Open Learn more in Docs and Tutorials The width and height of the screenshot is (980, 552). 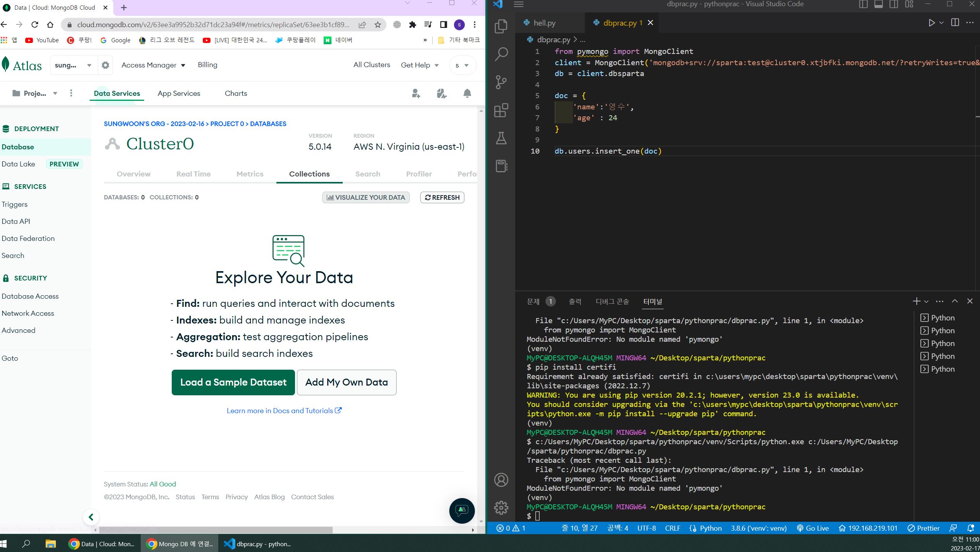(284, 411)
